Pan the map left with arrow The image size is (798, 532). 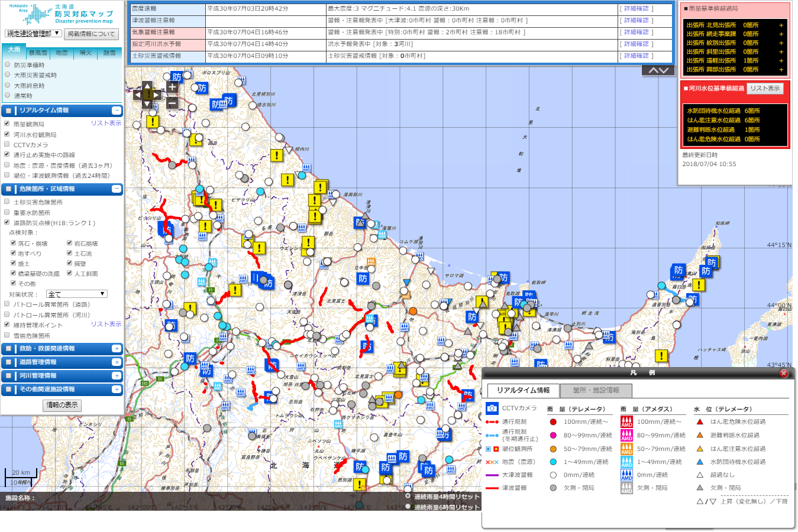137,95
